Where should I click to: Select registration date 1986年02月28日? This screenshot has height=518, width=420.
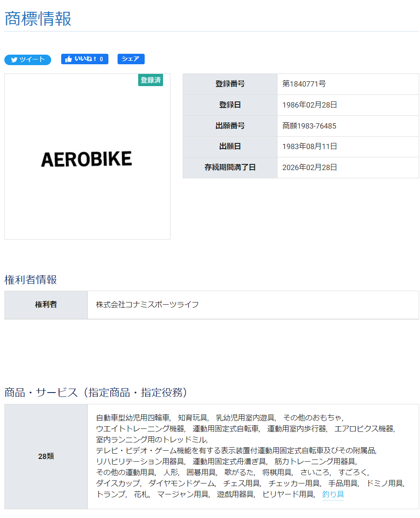[x=309, y=105]
